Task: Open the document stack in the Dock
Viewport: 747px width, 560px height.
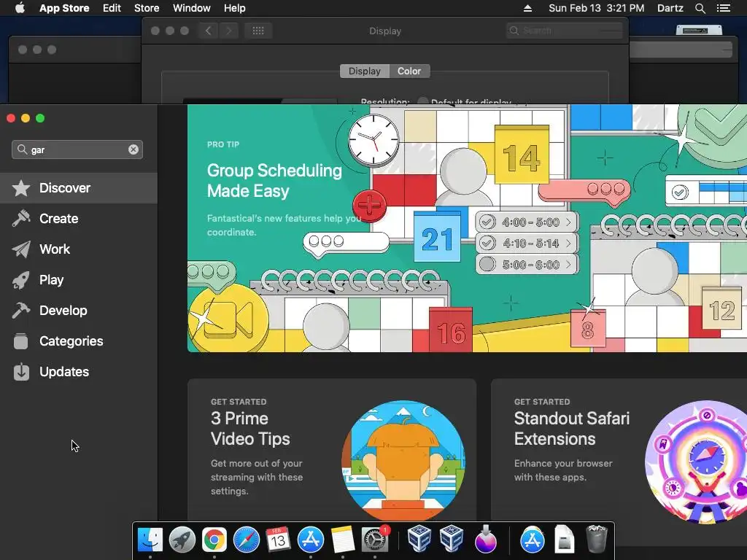Action: [x=564, y=539]
